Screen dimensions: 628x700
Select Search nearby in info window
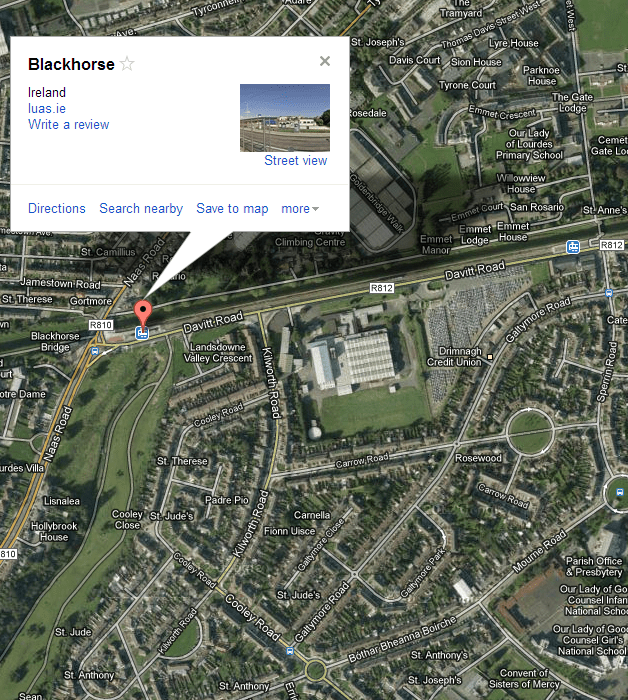(x=141, y=208)
